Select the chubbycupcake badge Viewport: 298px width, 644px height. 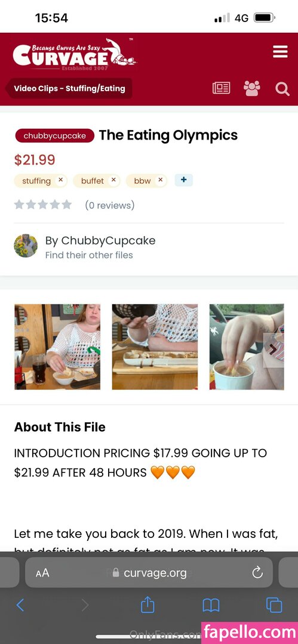55,136
